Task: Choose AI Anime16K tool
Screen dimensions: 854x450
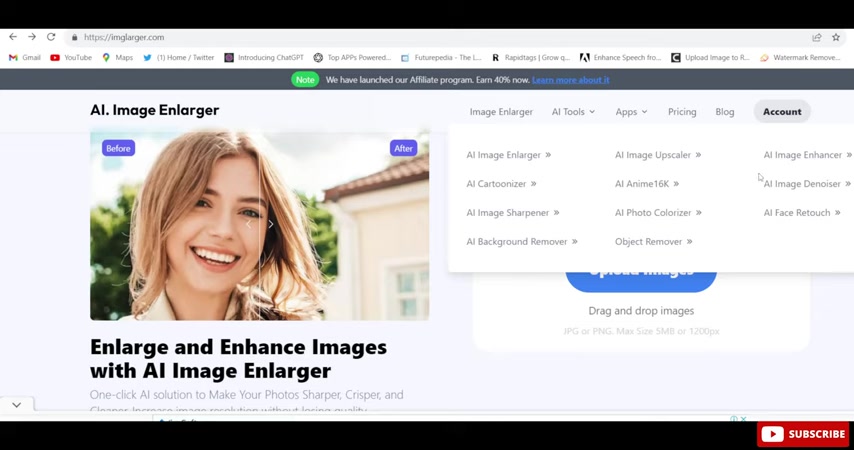Action: pos(647,184)
